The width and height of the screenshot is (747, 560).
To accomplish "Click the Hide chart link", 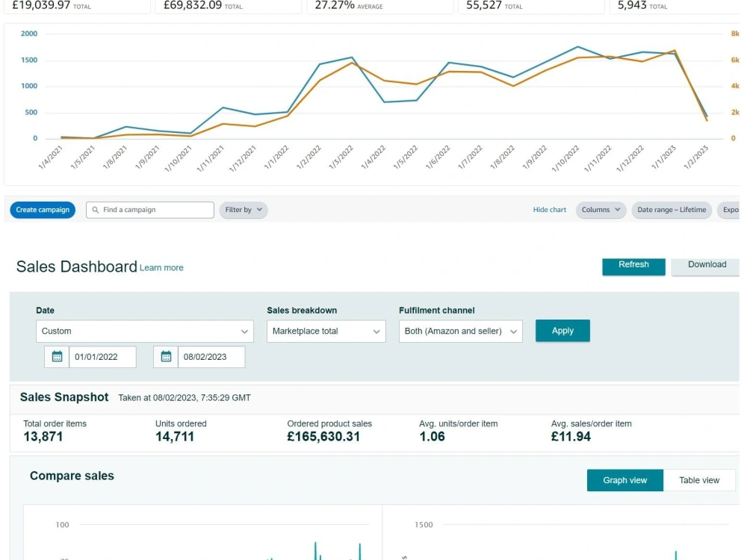I will tap(549, 210).
